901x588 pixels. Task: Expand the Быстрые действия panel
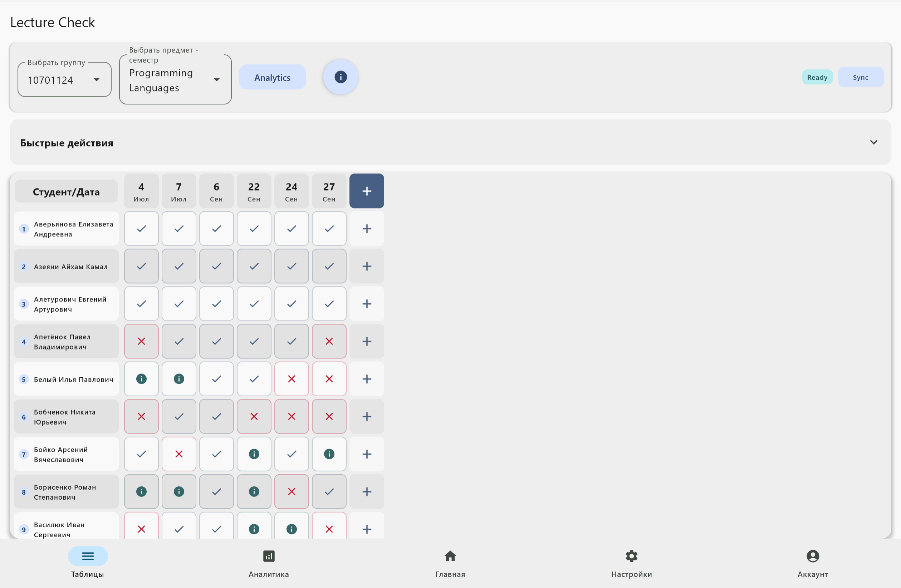tap(873, 142)
